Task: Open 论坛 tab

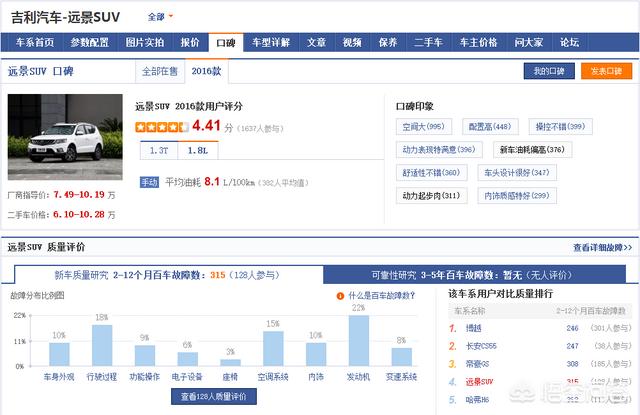Action: (569, 42)
